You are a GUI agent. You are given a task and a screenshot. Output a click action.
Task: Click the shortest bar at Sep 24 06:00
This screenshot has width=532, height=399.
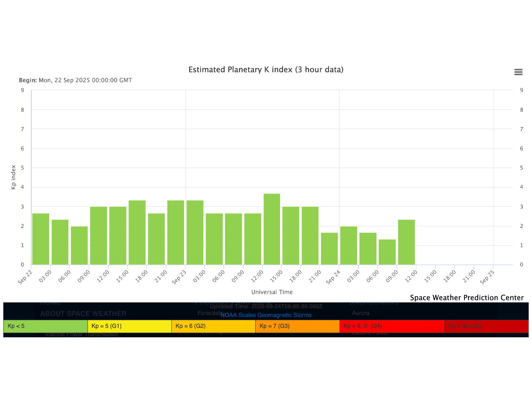pyautogui.click(x=387, y=252)
